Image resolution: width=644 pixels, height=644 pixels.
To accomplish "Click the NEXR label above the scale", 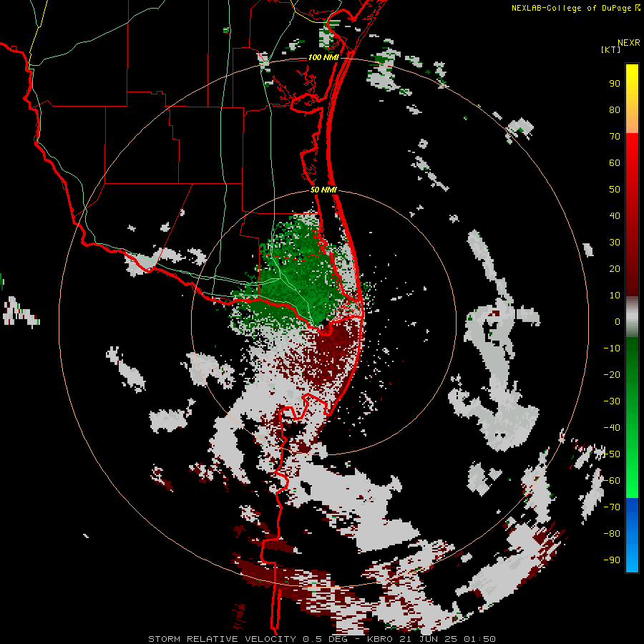I will [628, 43].
